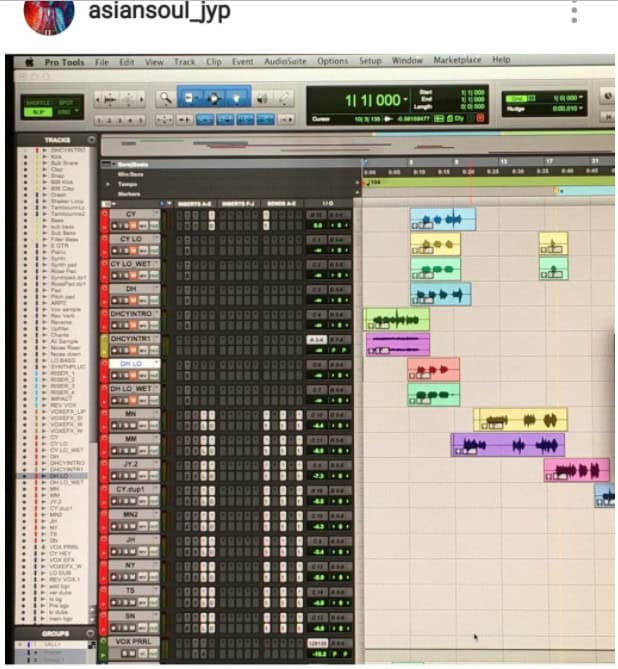Select the Trimmer tool in the toolbar
This screenshot has width=618, height=669.
point(190,99)
